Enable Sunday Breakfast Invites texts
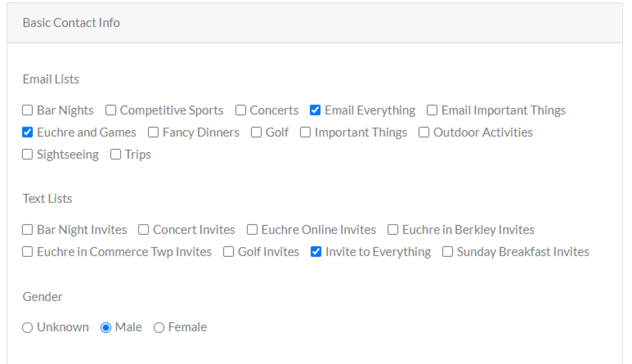Viewport: 632px width, 364px height. [448, 252]
